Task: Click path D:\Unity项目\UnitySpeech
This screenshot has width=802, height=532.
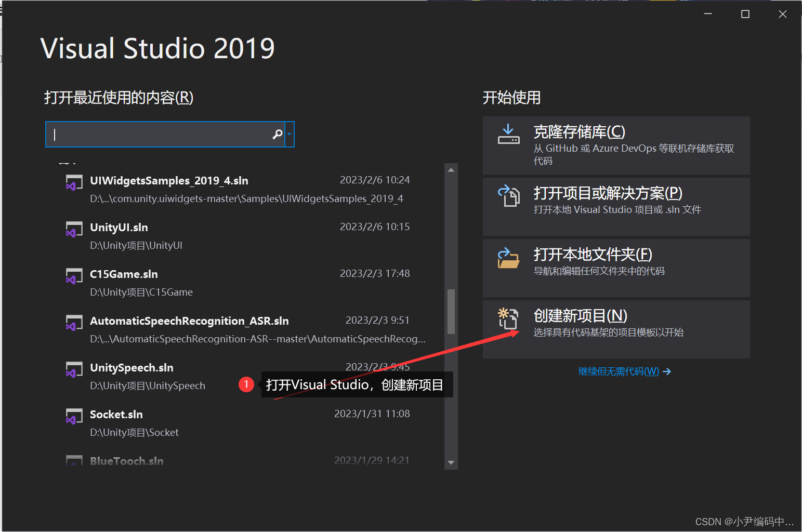Action: tap(148, 385)
